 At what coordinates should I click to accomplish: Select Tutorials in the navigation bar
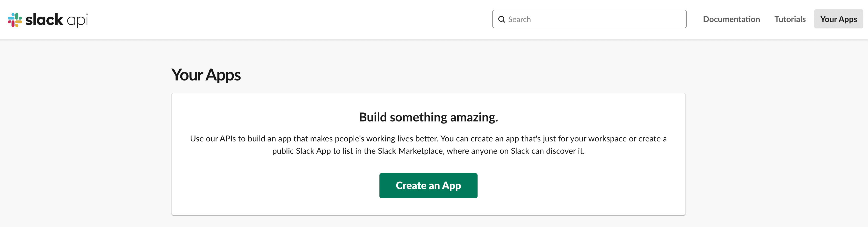pos(790,19)
